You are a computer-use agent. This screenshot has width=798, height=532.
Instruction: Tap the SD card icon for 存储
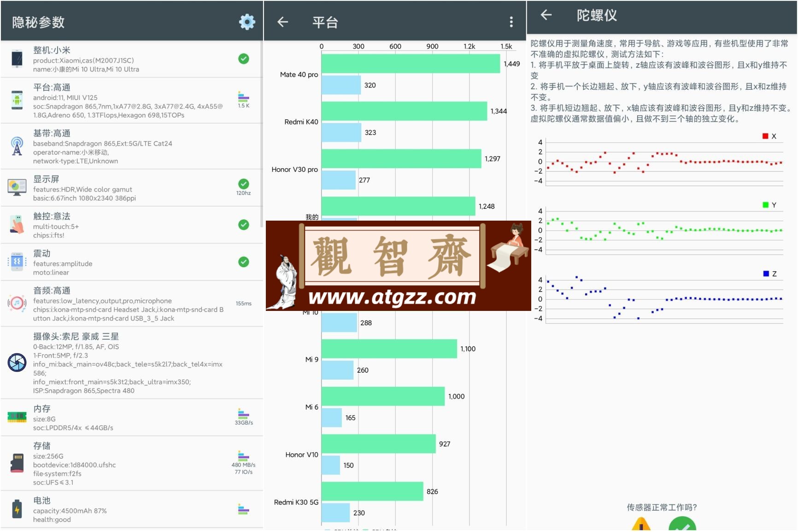click(x=17, y=463)
